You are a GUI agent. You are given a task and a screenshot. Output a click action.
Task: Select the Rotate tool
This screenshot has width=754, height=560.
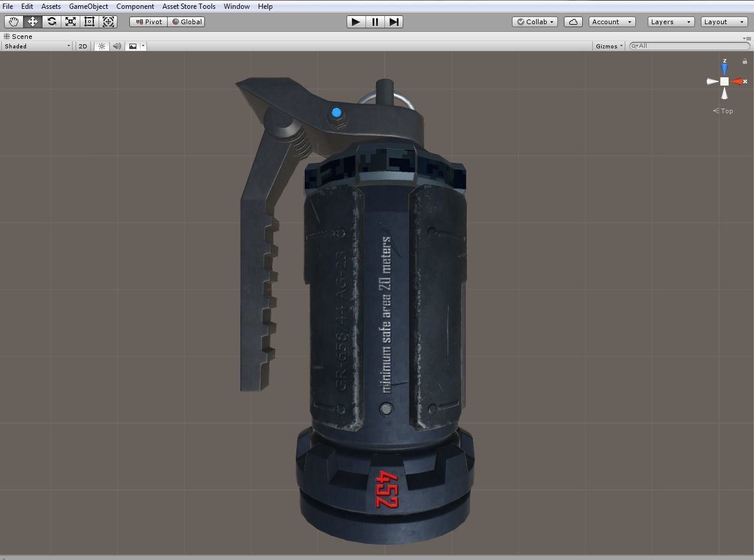[x=52, y=22]
